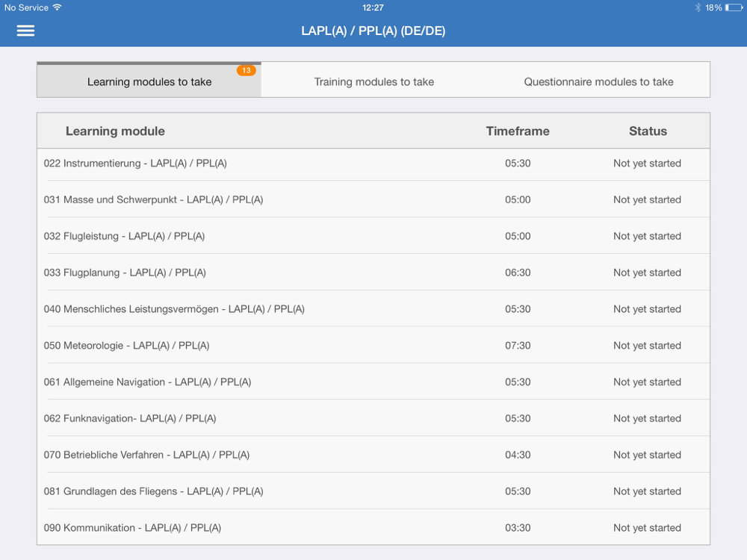Open 022 Instrumentierung learning module
747x560 pixels.
click(135, 163)
